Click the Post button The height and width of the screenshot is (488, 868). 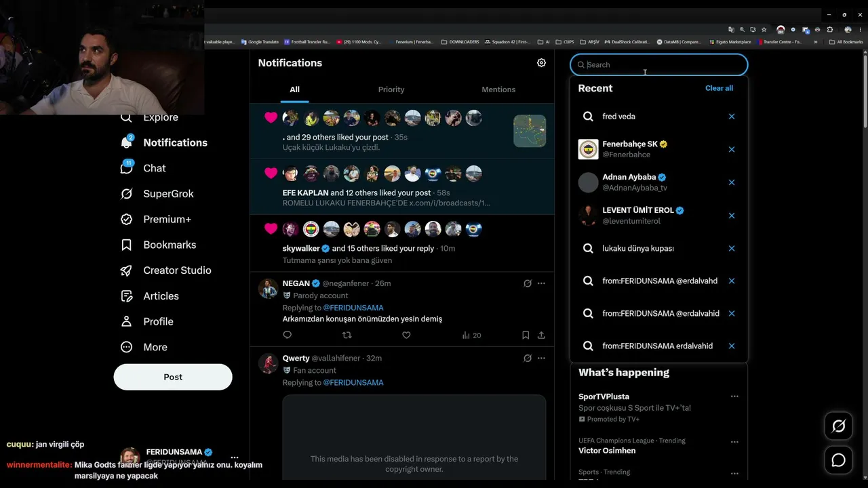173,377
